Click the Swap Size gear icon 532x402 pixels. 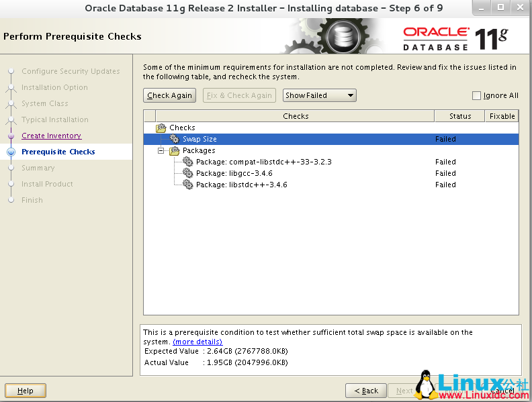tap(175, 139)
